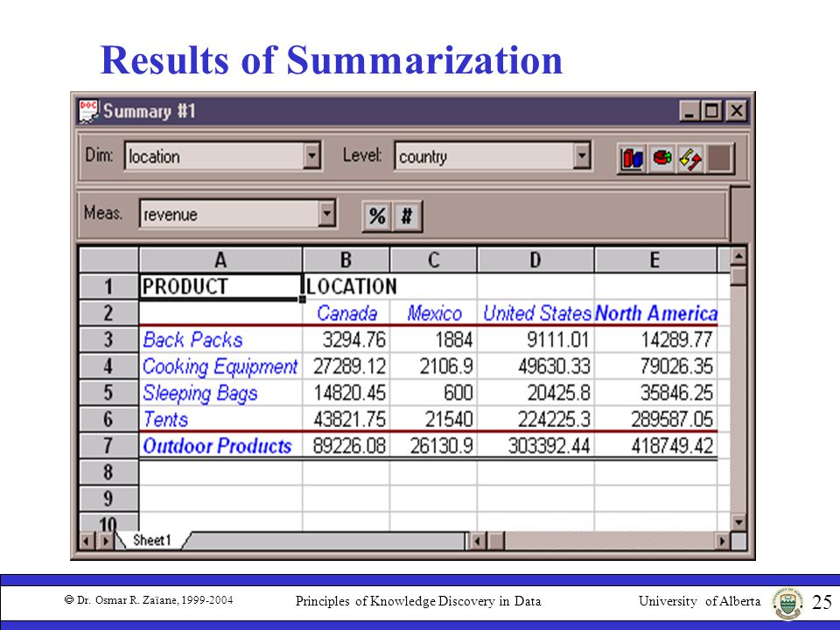Maximize the Summary #1 window
Image resolution: width=840 pixels, height=630 pixels.
tap(711, 111)
